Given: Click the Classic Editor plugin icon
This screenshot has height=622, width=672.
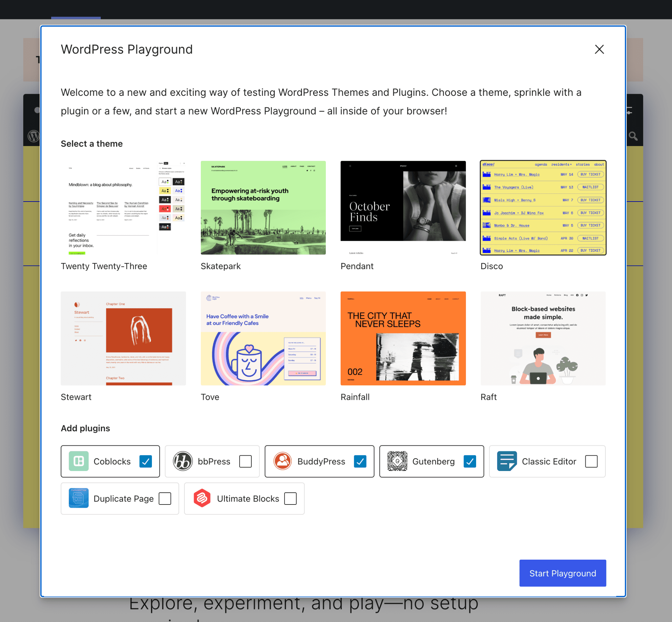Looking at the screenshot, I should [506, 461].
